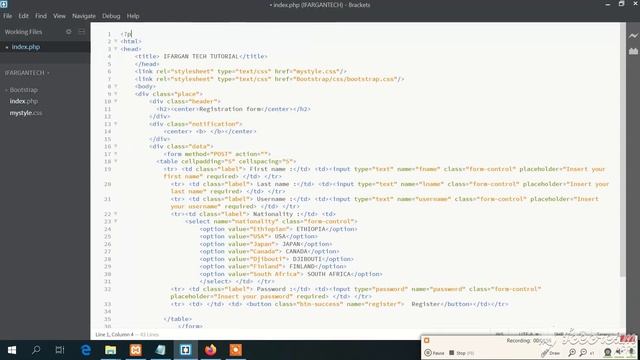Click the editor vertical scrollbar thumb
The width and height of the screenshot is (640, 360).
coord(622,150)
